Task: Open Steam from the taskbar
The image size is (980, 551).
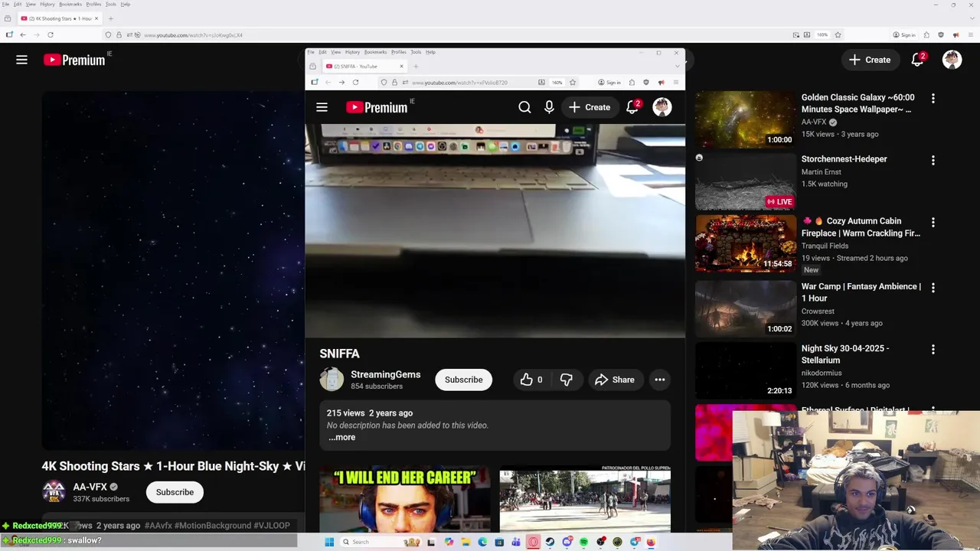Action: [x=550, y=542]
